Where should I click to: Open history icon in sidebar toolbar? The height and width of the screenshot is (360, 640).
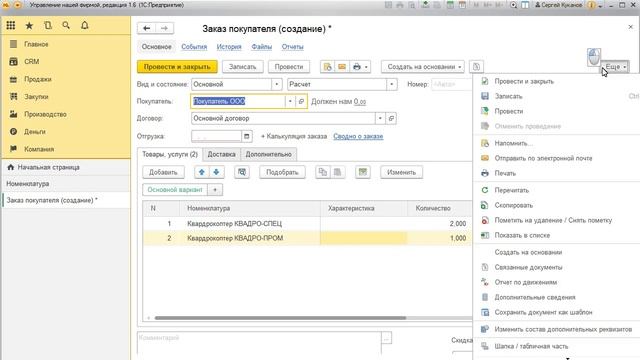pos(48,25)
